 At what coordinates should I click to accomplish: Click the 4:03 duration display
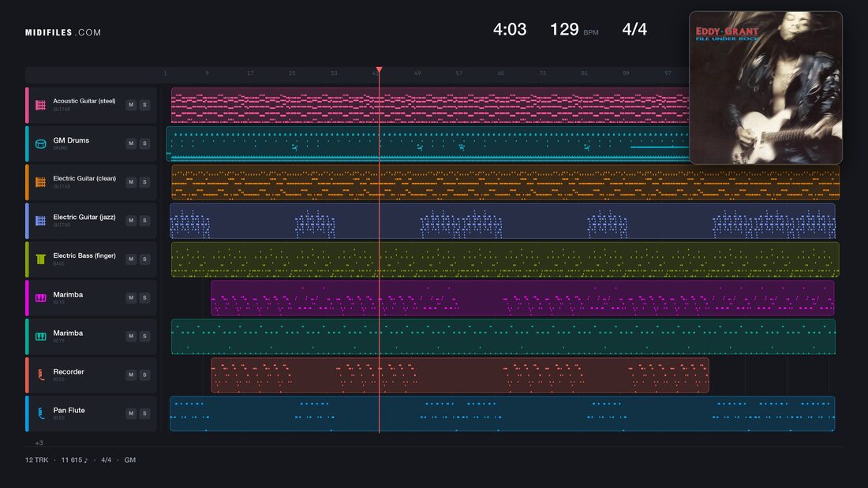click(510, 29)
